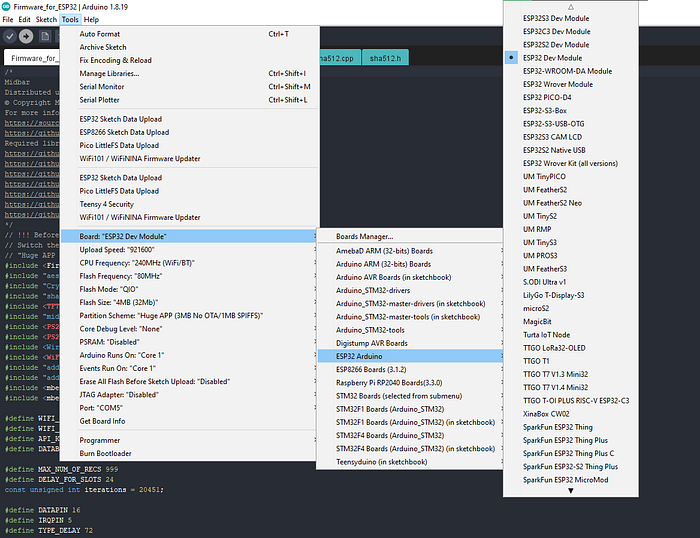Expand ESP8266 Boards (3.1.2) submenu

[x=410, y=369]
